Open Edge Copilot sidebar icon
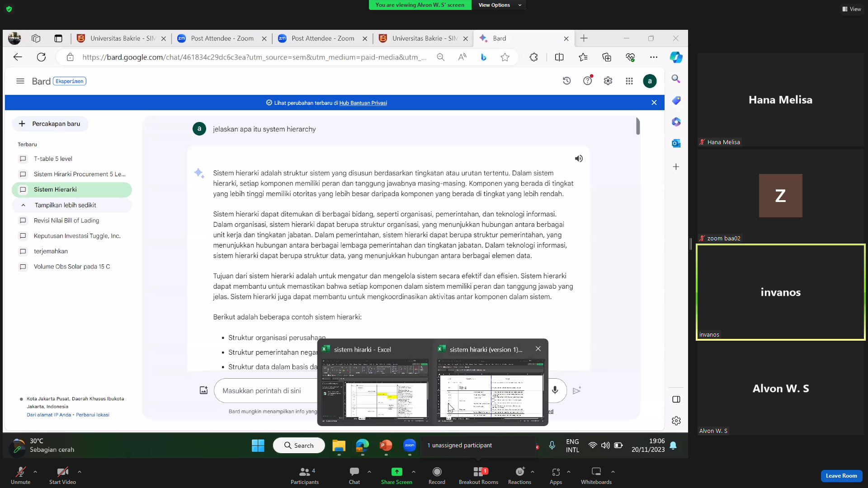The height and width of the screenshot is (488, 868). coord(676,57)
